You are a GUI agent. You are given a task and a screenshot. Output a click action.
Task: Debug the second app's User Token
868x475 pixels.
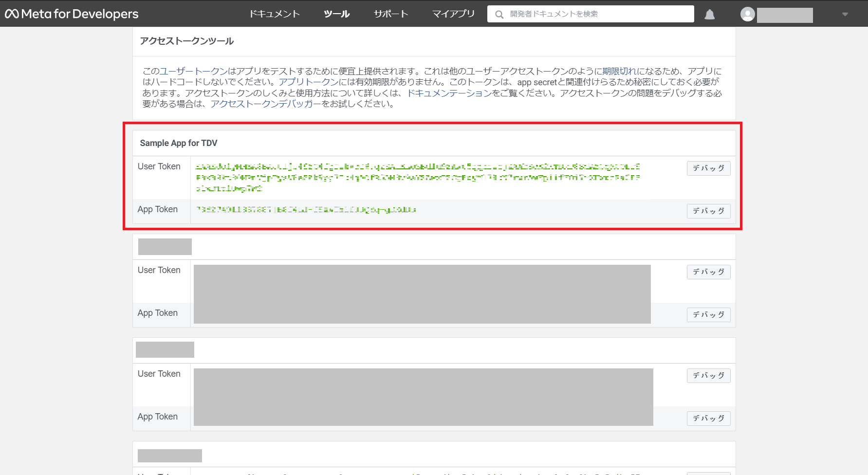click(708, 272)
